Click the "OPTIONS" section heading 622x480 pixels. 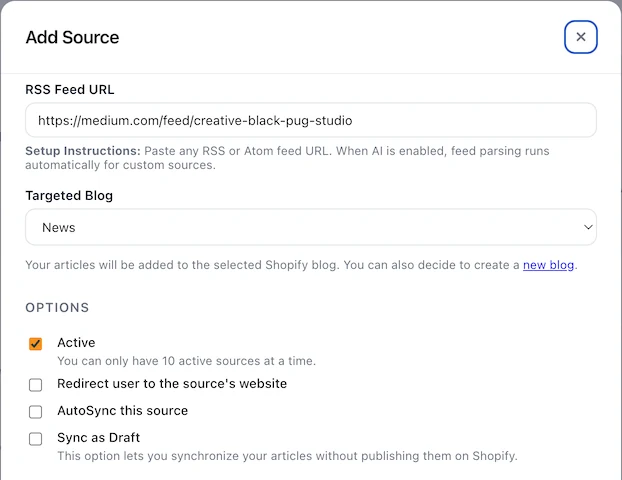point(57,308)
